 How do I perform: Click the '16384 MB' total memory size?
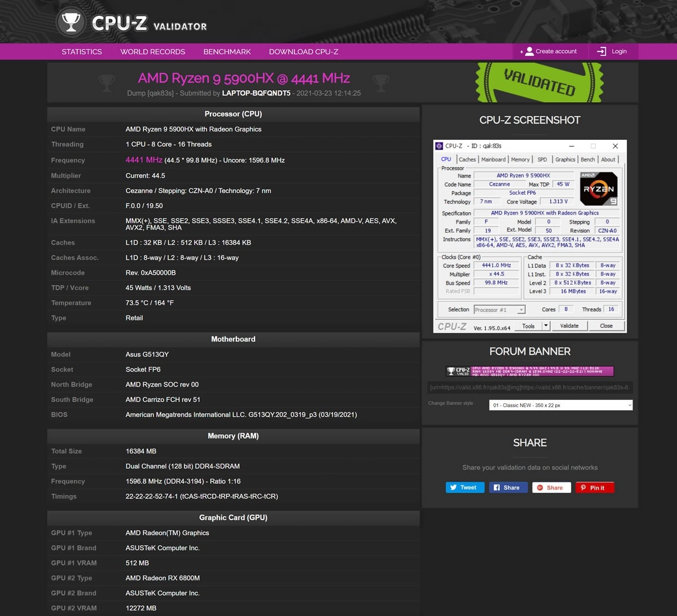(141, 451)
